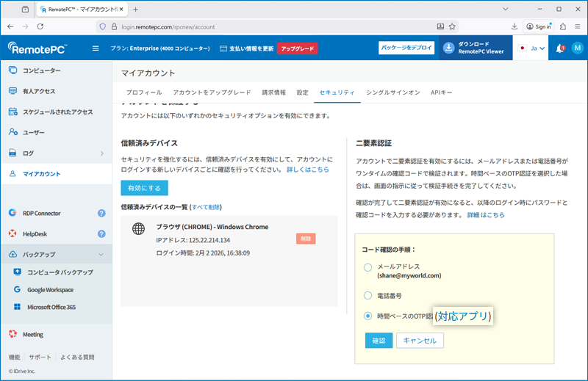
Task: Click the browser Sign in button
Action: coord(539,26)
